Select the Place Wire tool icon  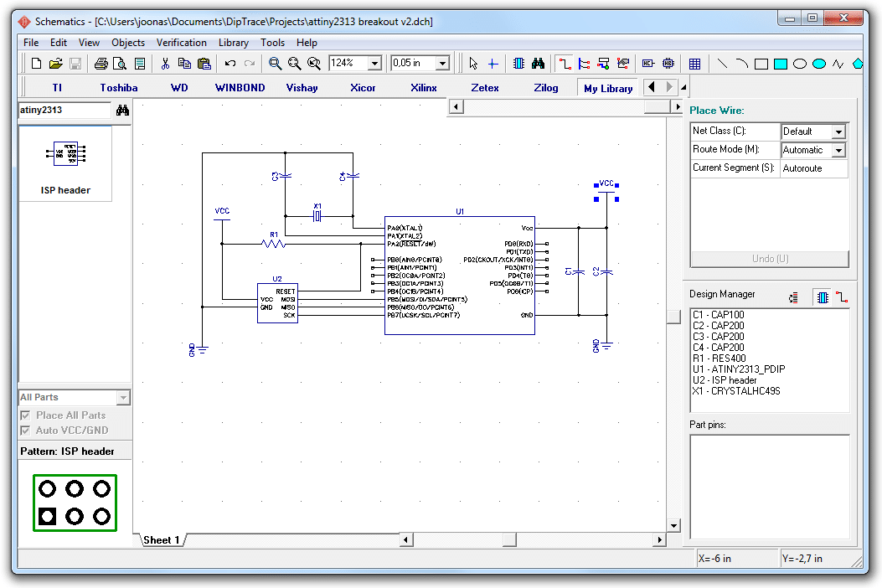tap(565, 64)
